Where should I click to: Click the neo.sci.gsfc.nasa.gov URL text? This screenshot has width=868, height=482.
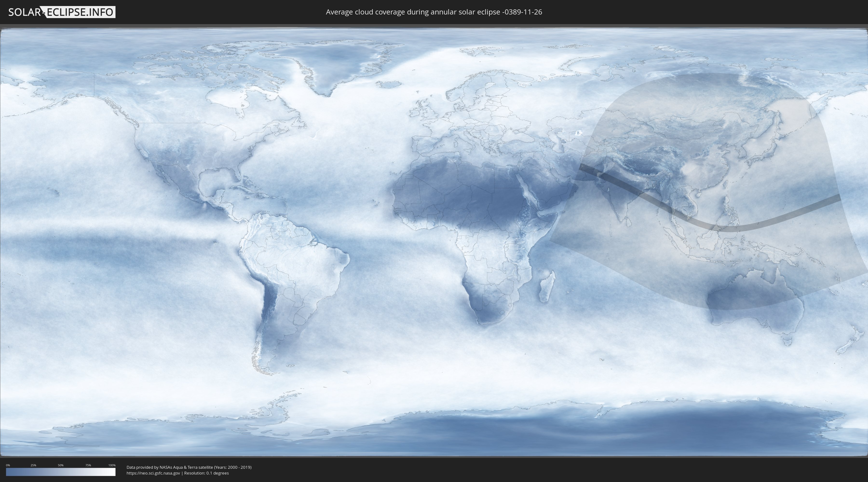153,473
